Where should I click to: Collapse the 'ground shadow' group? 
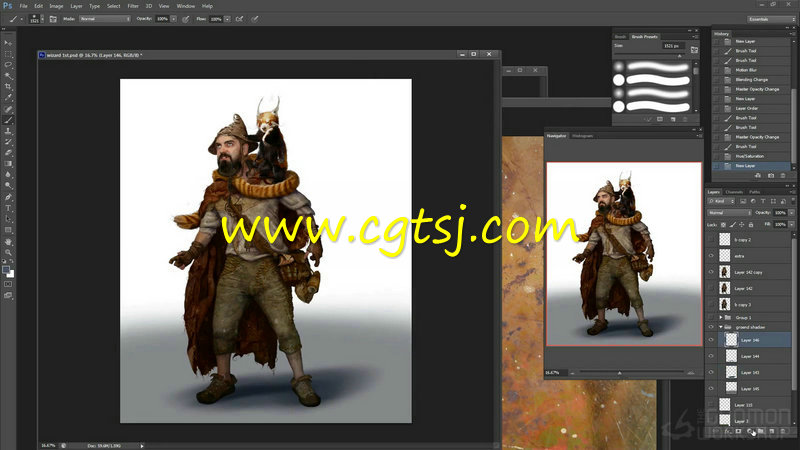pyautogui.click(x=721, y=327)
